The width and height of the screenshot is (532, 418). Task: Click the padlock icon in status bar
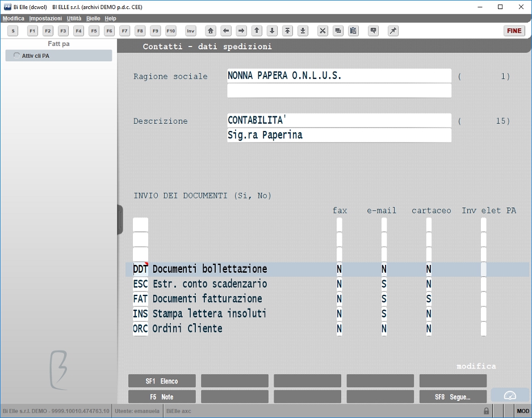point(486,411)
